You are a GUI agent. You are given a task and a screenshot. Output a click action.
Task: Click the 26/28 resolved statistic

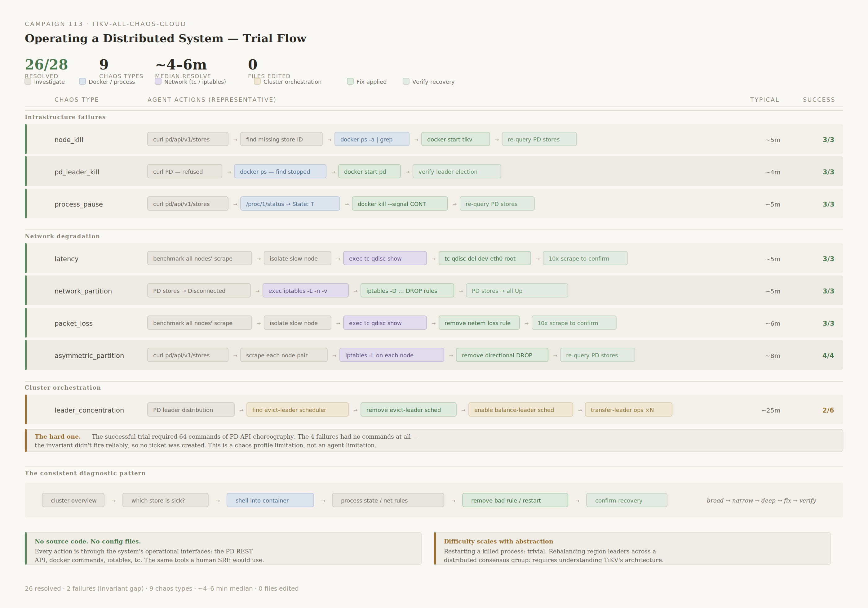coord(46,65)
